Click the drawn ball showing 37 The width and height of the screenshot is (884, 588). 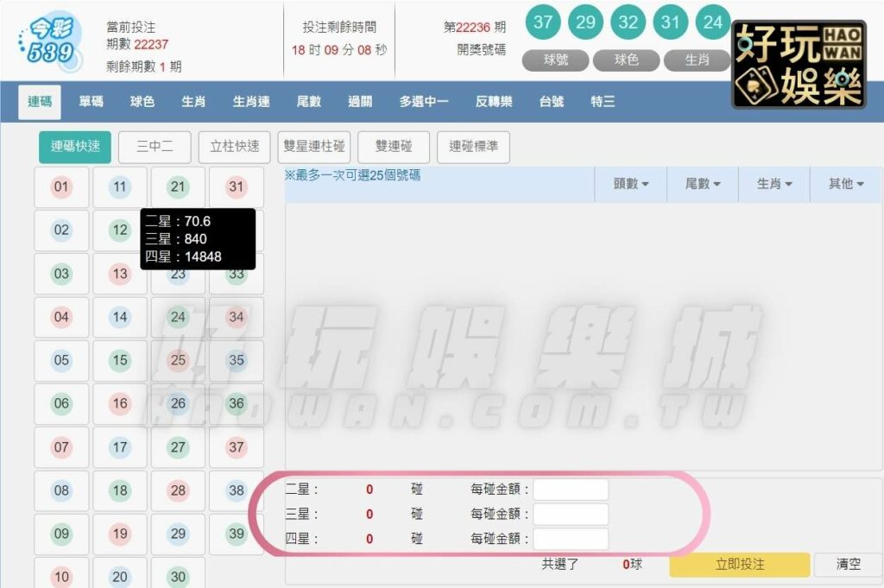(543, 22)
